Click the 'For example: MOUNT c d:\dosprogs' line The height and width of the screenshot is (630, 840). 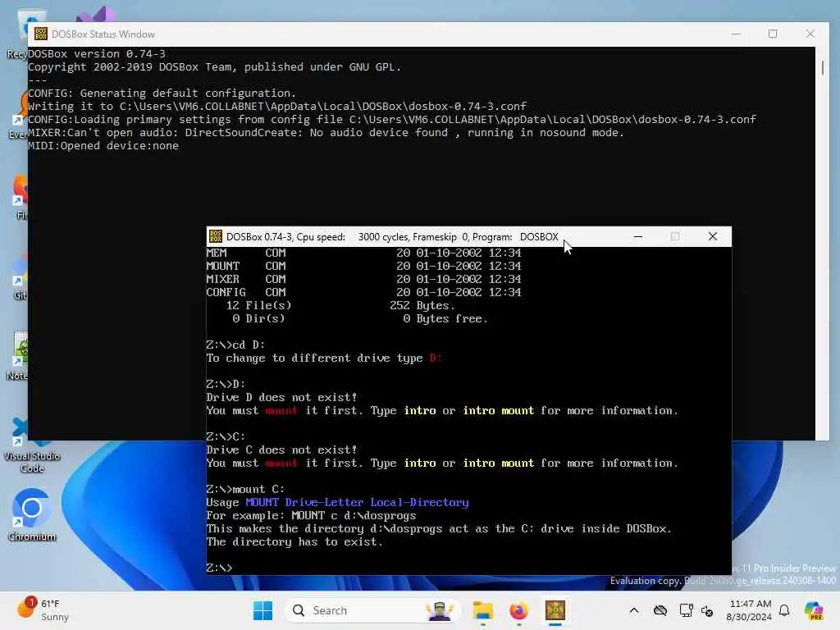(311, 516)
